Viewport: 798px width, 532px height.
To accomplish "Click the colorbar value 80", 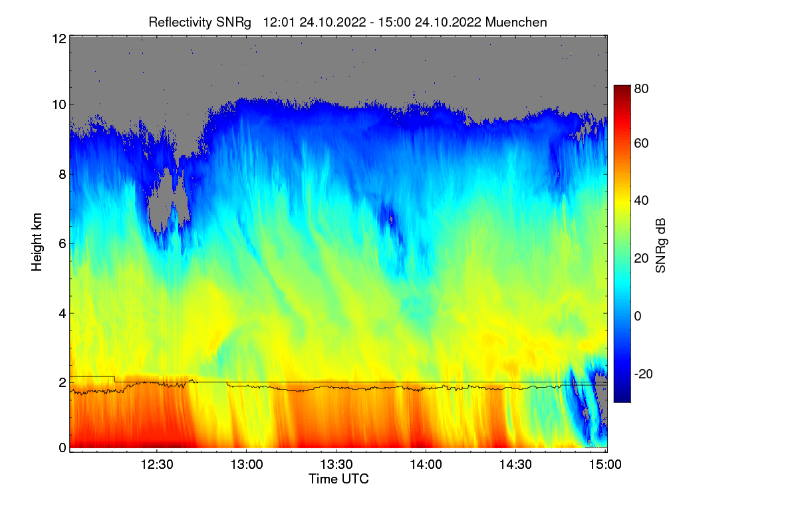I will click(x=641, y=88).
